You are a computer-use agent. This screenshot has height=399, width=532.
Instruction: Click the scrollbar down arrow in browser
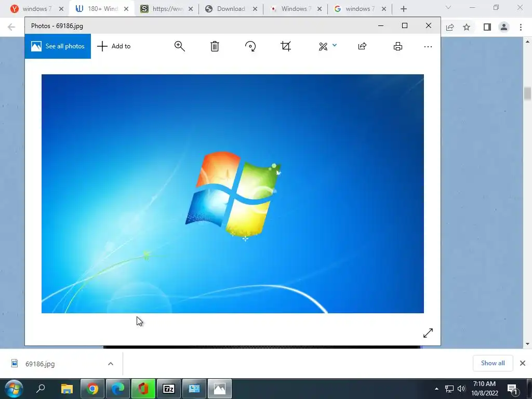pyautogui.click(x=527, y=344)
